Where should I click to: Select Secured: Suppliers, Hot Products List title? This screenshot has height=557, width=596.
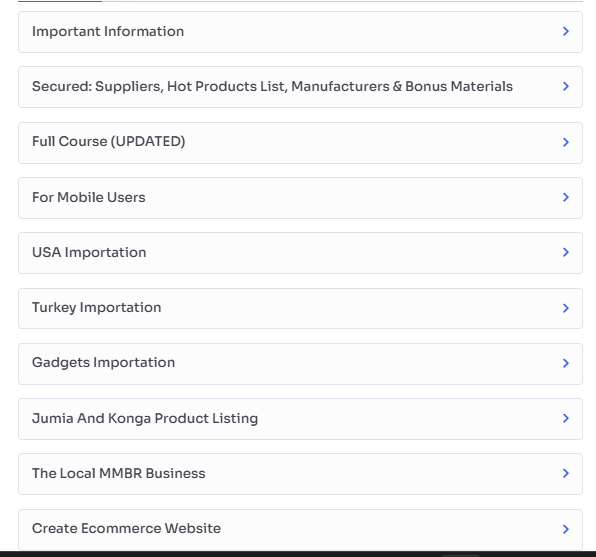tap(272, 87)
